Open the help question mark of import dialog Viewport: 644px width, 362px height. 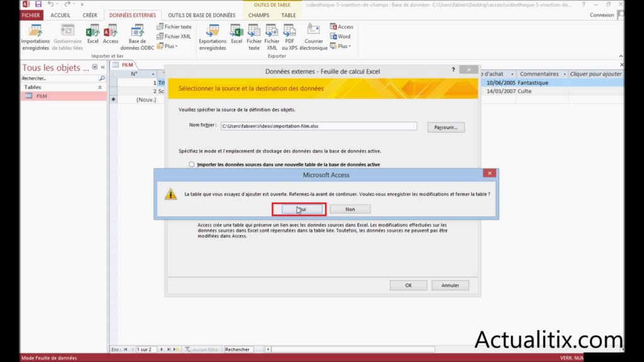coord(453,70)
